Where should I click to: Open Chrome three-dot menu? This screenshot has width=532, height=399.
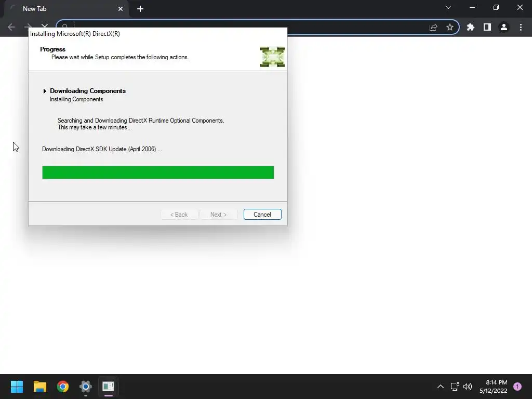(x=521, y=27)
